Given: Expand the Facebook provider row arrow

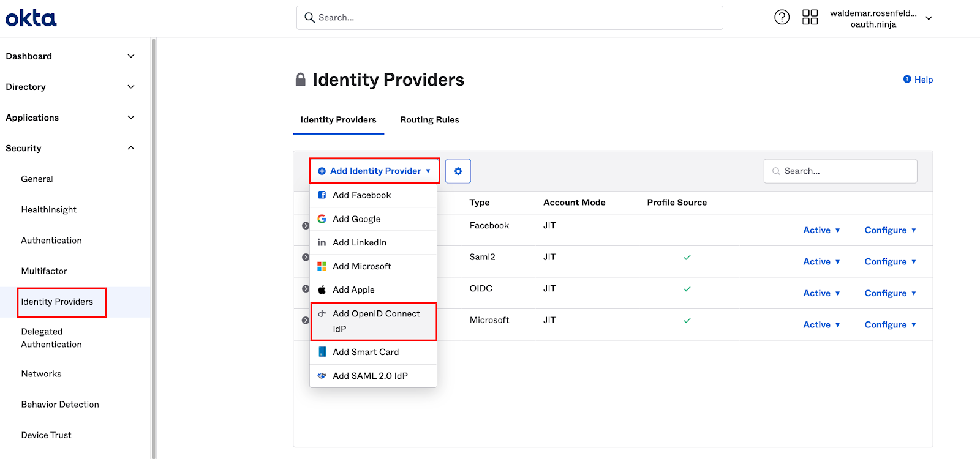Looking at the screenshot, I should point(306,226).
